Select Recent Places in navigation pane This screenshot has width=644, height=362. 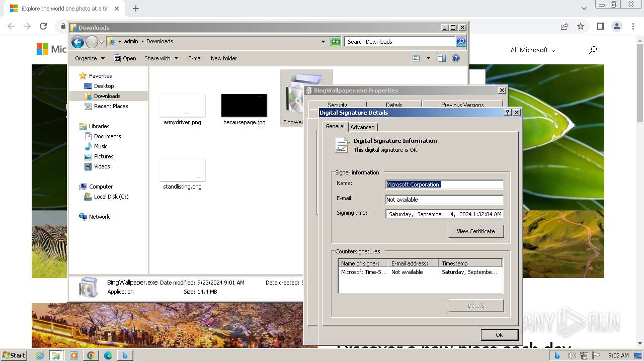coord(111,106)
